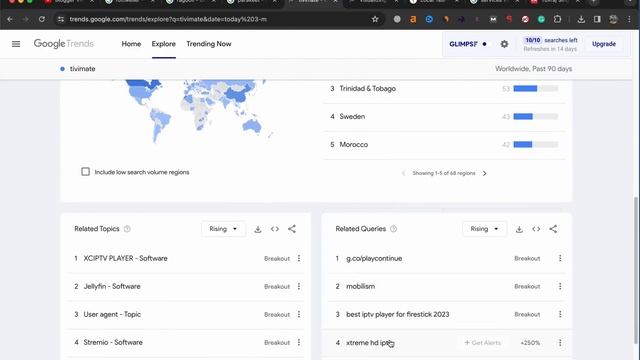
Task: Click Trinidad & Tobago interest bar
Action: (x=535, y=89)
